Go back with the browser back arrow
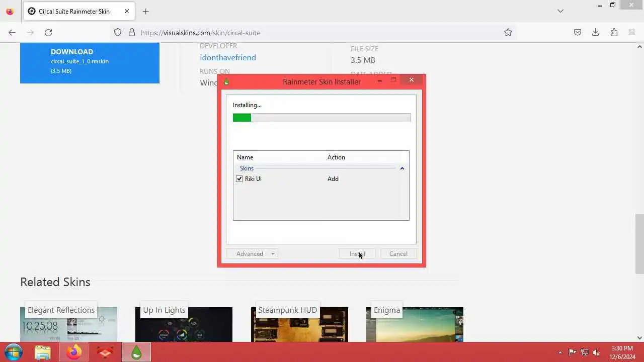Screen dimensions: 644x362 [12, 32]
